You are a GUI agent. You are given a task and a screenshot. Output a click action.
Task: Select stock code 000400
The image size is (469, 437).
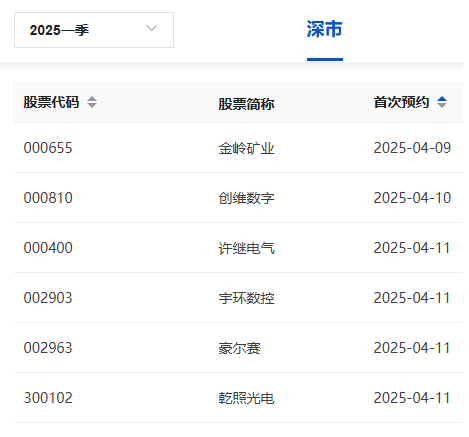point(48,248)
